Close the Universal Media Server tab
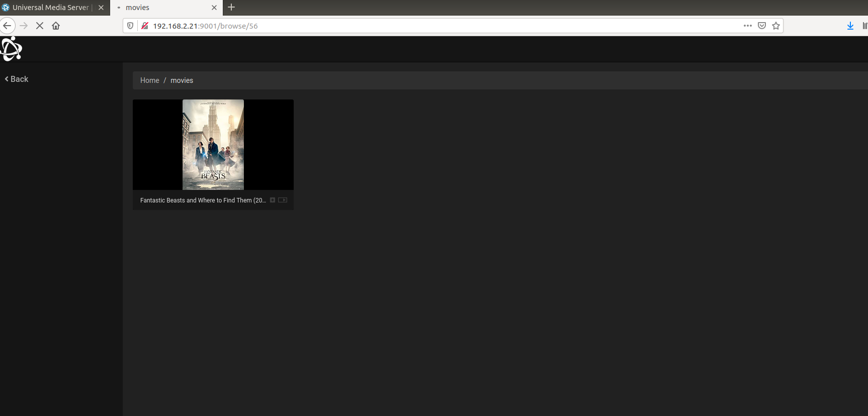The width and height of the screenshot is (868, 416). point(101,8)
